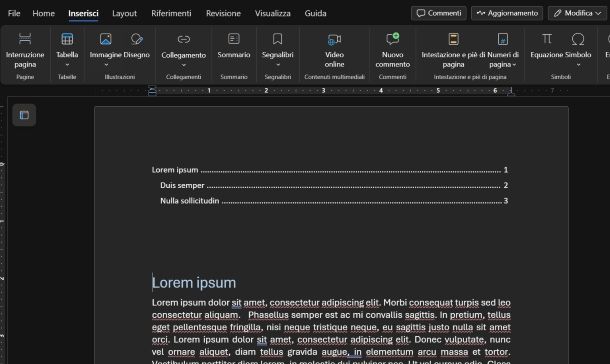The height and width of the screenshot is (364, 610).
Task: Click the Tabella icon
Action: 67,39
